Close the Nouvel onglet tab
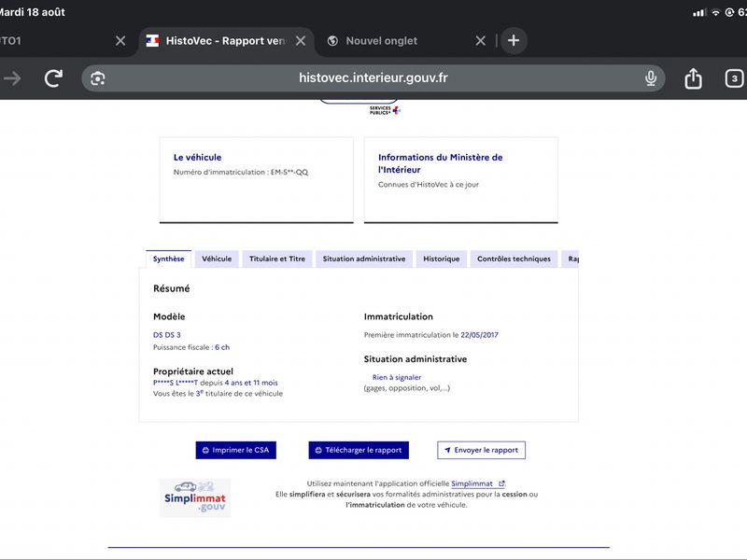This screenshot has width=747, height=560. click(x=481, y=41)
